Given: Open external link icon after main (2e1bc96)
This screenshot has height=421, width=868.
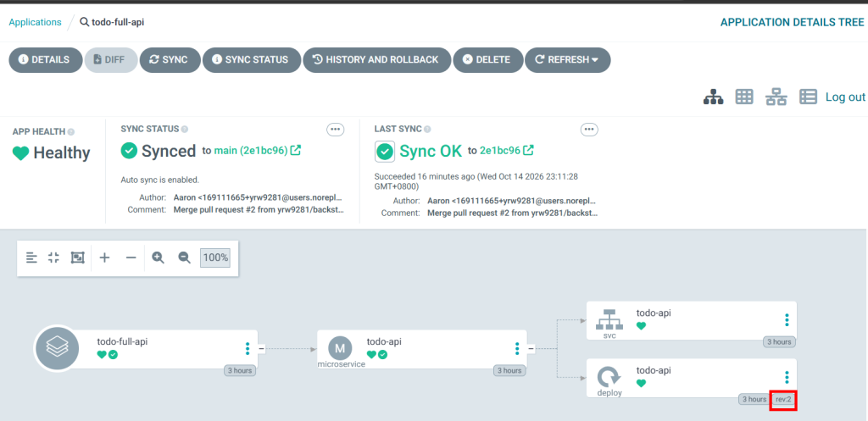Looking at the screenshot, I should 296,150.
